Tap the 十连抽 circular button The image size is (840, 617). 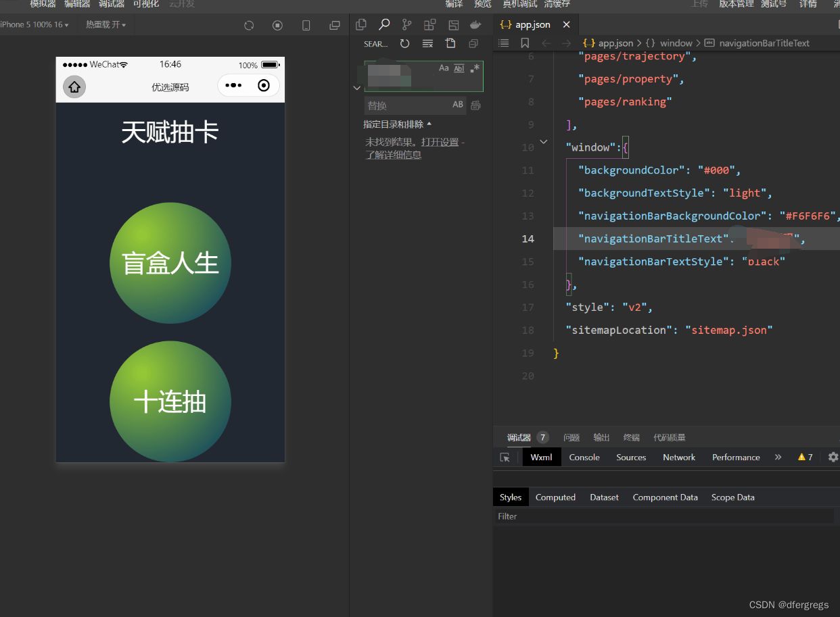point(170,401)
